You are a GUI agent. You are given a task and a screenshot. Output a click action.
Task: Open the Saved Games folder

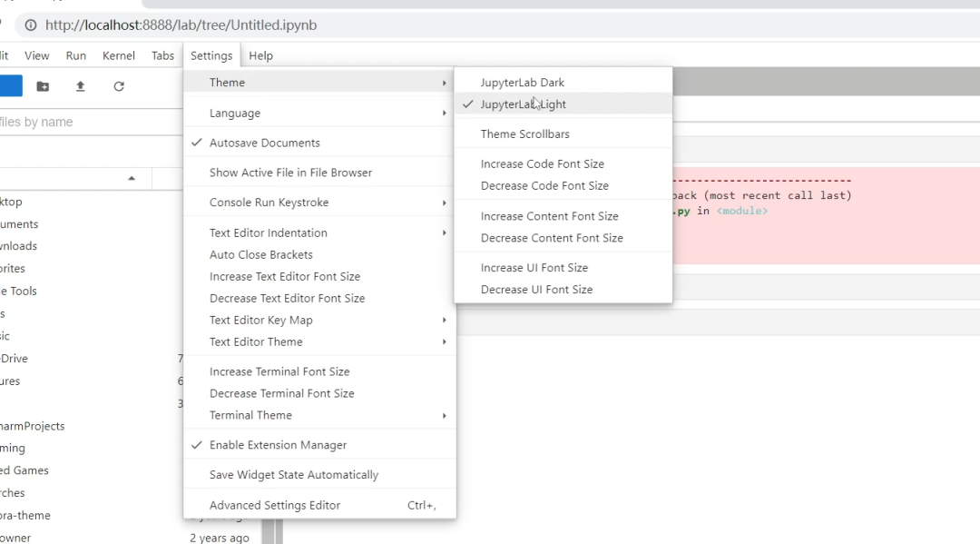(24, 470)
